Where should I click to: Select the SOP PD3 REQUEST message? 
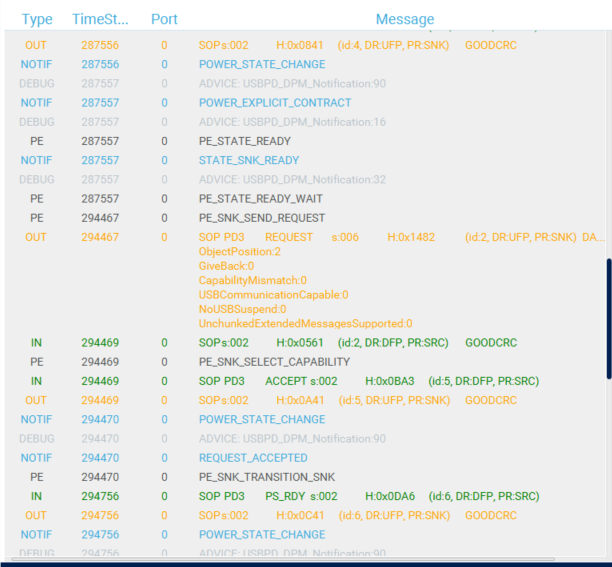[x=380, y=237]
